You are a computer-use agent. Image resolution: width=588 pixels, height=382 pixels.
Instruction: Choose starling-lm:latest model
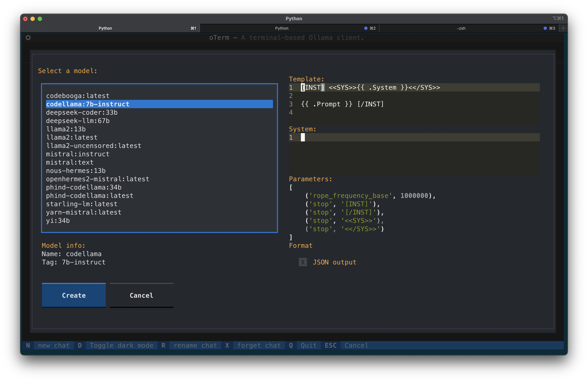coord(81,204)
